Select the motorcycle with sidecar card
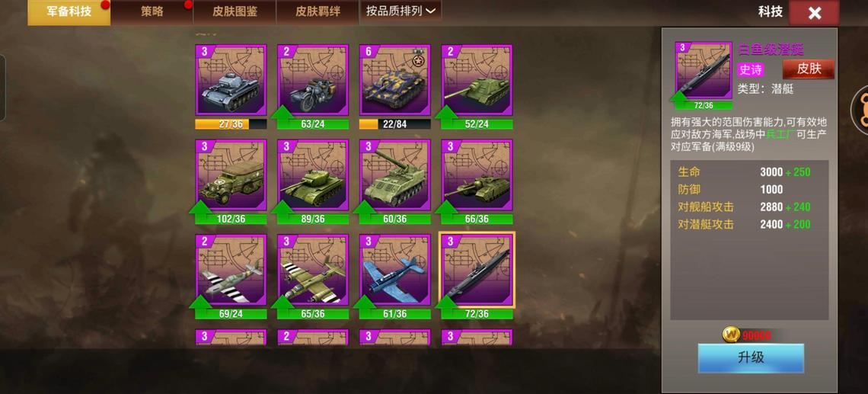The width and height of the screenshot is (868, 394). (313, 80)
